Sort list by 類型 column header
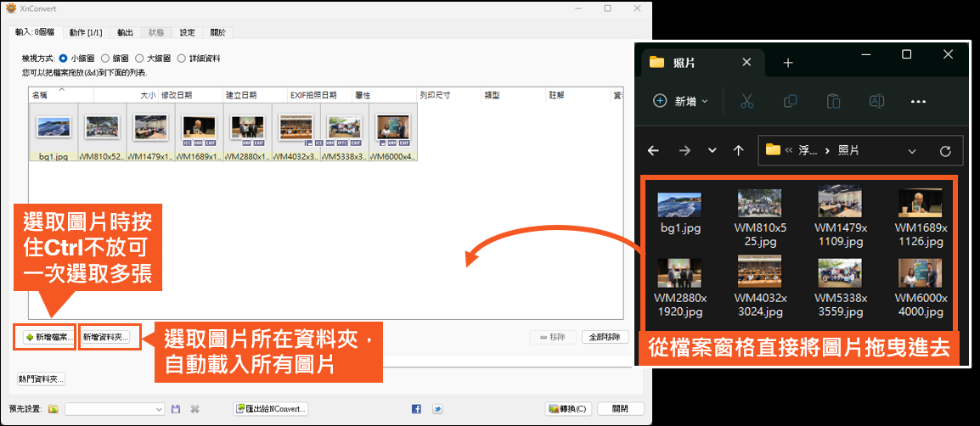 pos(513,95)
